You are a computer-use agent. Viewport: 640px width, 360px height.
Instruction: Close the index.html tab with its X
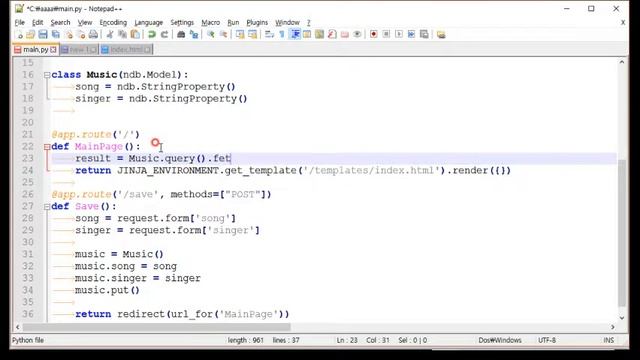[x=147, y=50]
